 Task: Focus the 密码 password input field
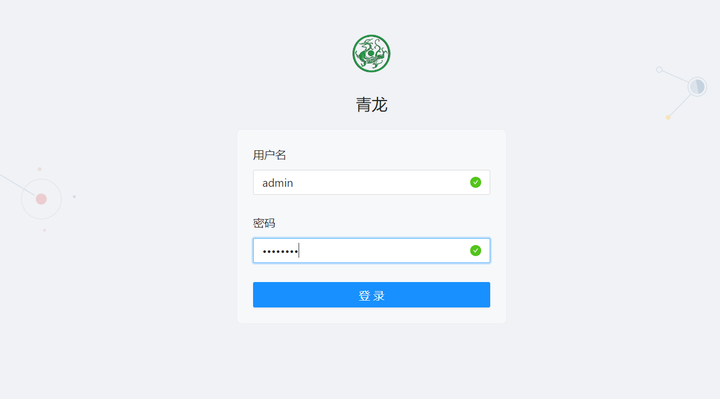(x=371, y=250)
